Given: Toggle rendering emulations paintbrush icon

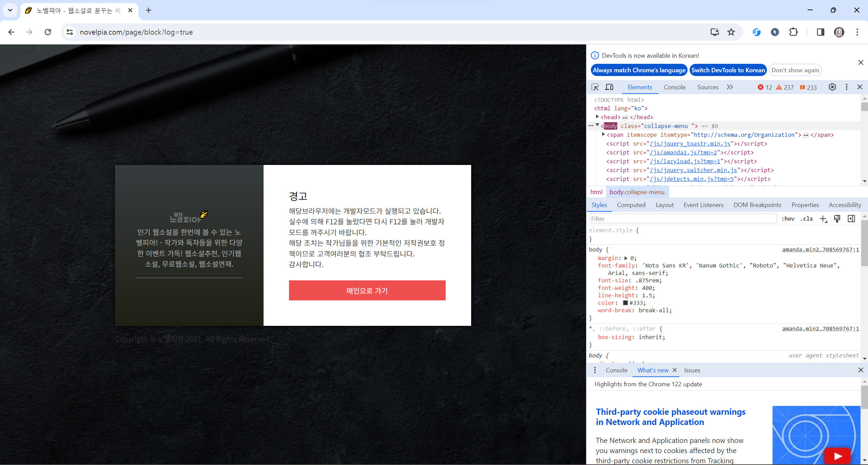Looking at the screenshot, I should pyautogui.click(x=837, y=219).
